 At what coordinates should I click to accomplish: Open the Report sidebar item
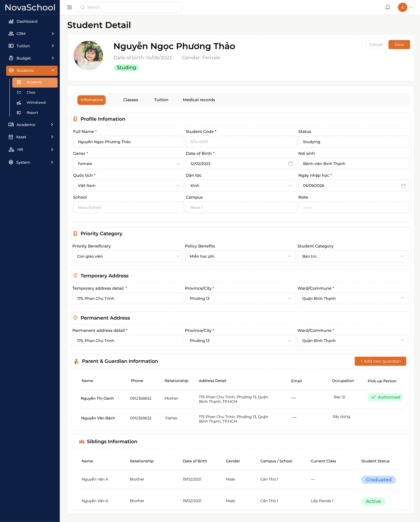pyautogui.click(x=35, y=113)
